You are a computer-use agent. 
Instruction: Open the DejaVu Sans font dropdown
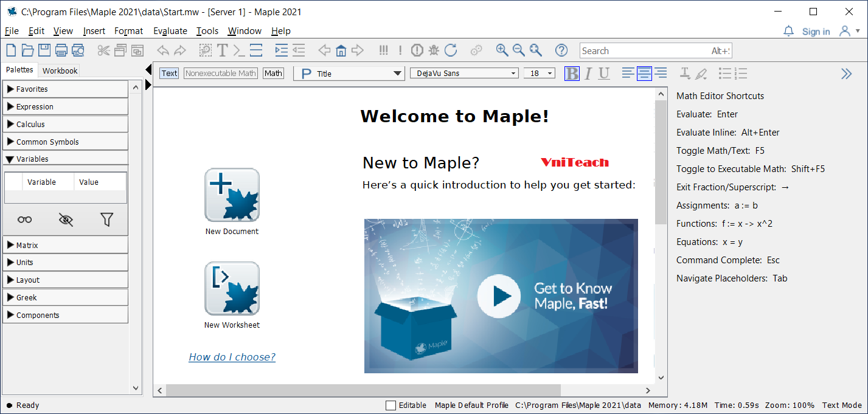click(x=464, y=74)
